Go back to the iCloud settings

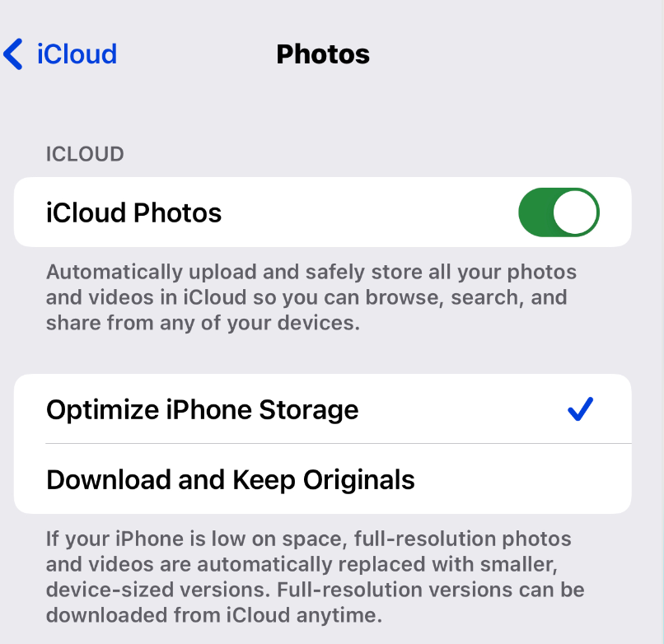pos(60,54)
